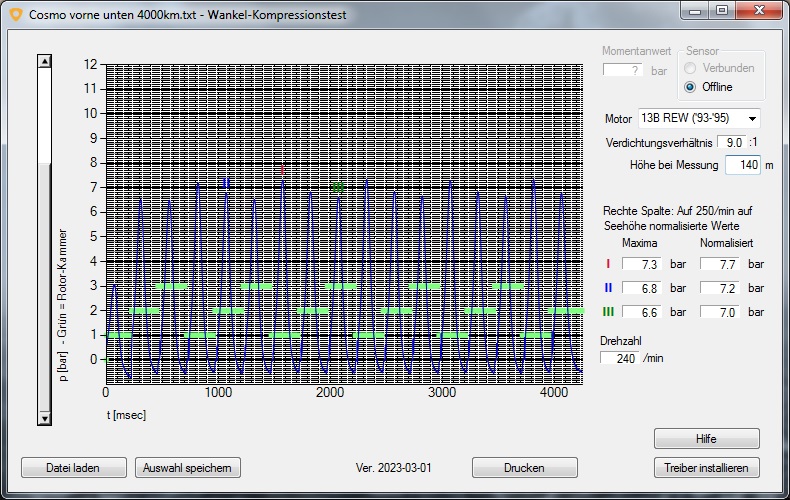Click the Verdichtungsverhältnis input field
790x500 pixels.
click(733, 143)
